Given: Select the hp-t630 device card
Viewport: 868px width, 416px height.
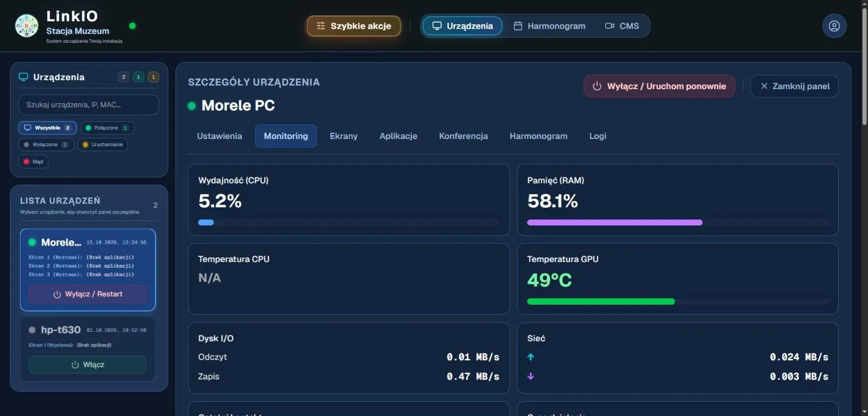Looking at the screenshot, I should point(88,348).
